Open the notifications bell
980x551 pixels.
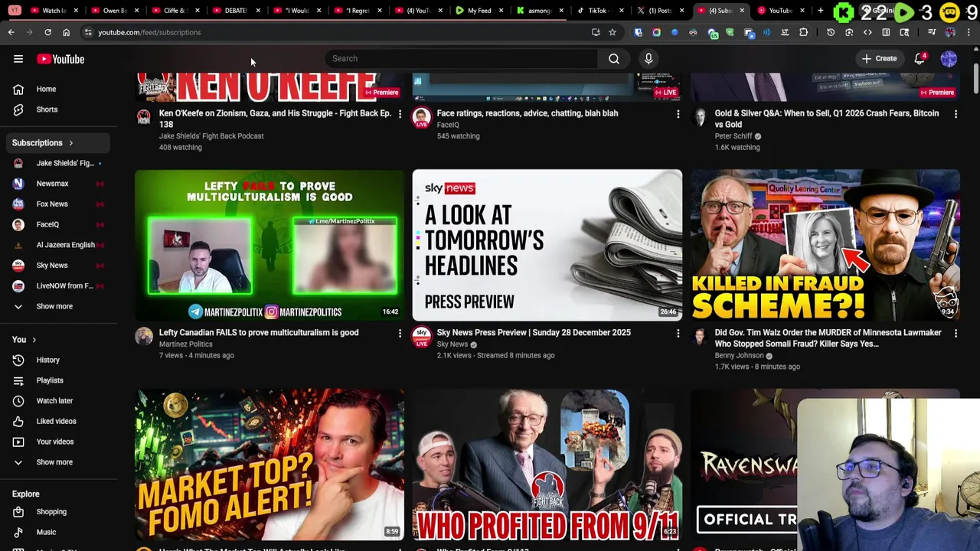coord(920,59)
